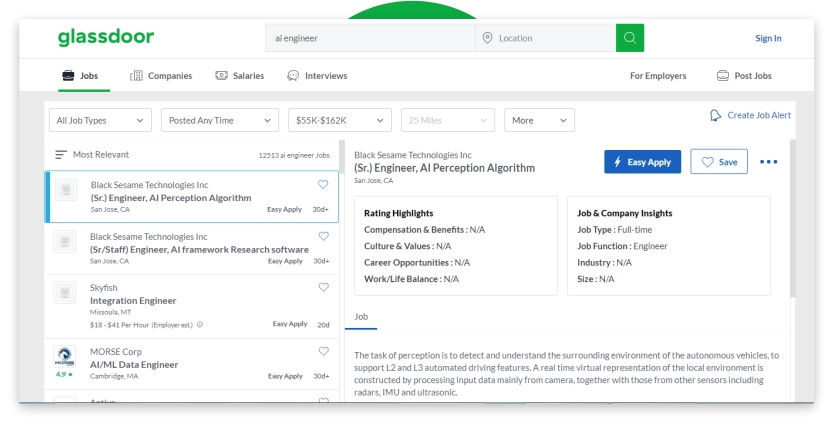Open the $55K-$162K salary range dropdown
This screenshot has width=834, height=427.
click(x=339, y=120)
